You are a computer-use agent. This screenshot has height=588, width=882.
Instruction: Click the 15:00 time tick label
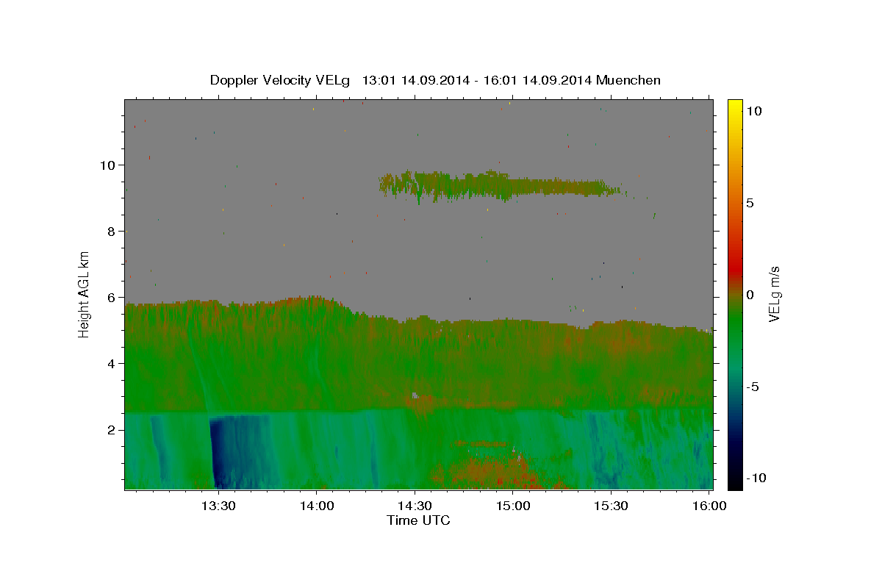[513, 506]
